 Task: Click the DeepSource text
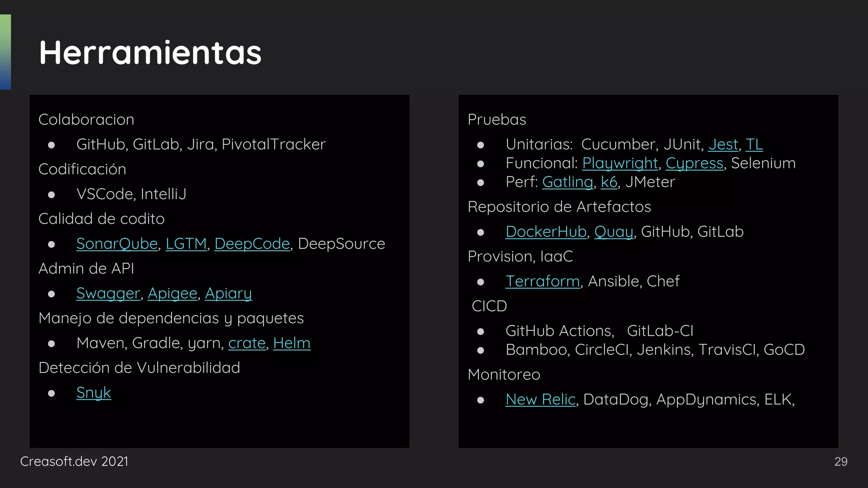tap(342, 244)
